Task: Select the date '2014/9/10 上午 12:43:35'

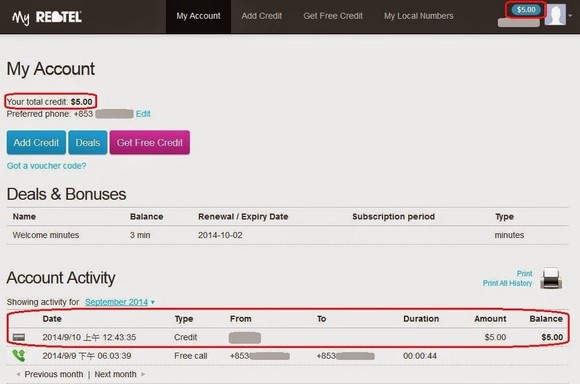Action: (x=89, y=337)
